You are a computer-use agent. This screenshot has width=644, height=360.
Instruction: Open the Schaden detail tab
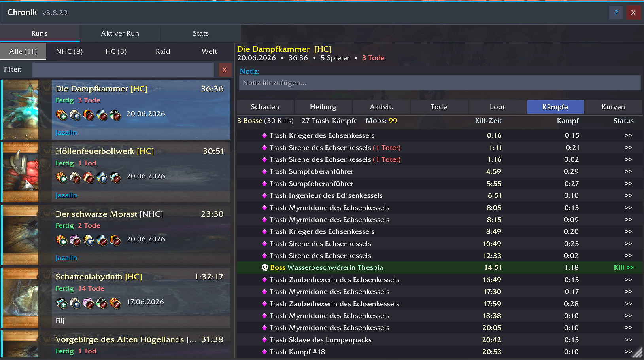(x=265, y=107)
